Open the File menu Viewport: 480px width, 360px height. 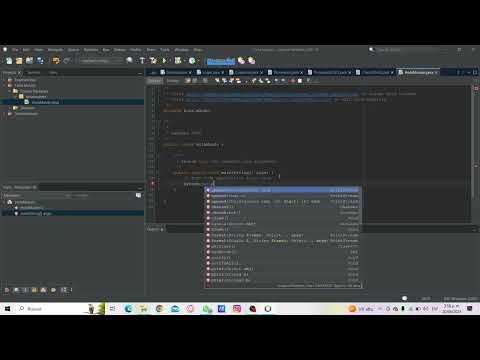15,50
